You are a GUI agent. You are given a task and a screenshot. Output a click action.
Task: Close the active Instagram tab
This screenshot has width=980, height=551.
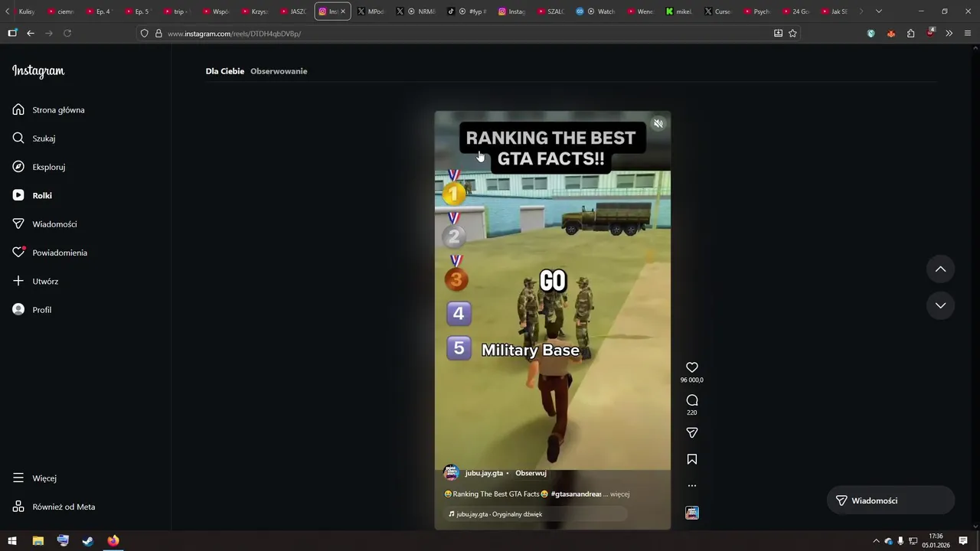tap(343, 11)
